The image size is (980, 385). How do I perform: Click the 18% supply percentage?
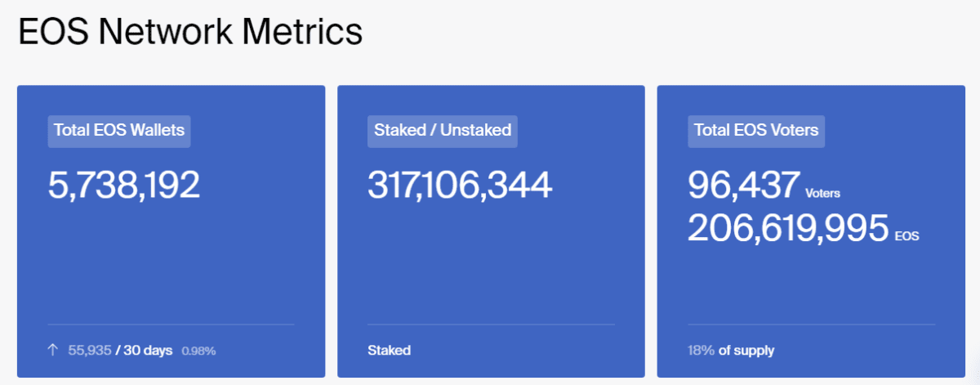(701, 351)
